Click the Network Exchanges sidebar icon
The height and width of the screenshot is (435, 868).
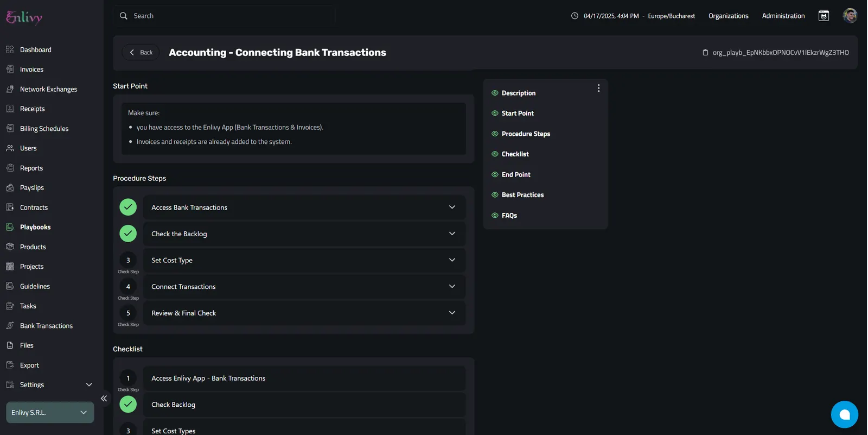point(10,89)
